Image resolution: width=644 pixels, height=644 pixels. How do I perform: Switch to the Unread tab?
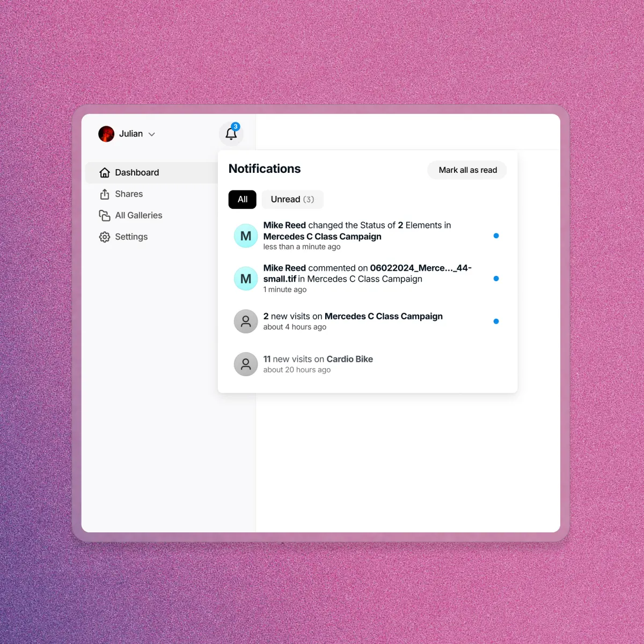coord(292,199)
